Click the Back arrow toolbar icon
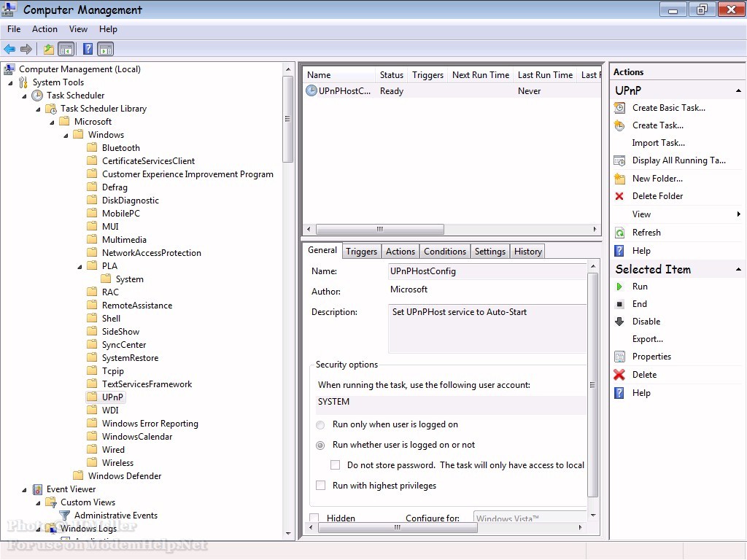747x560 pixels. [9, 49]
